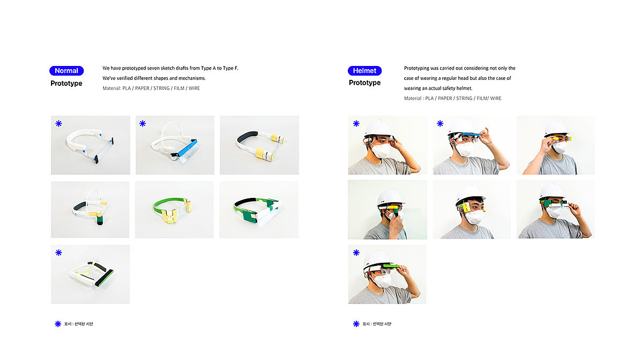Click the Helmet Prototype heading text
The width and height of the screenshot is (644, 362).
(x=364, y=83)
